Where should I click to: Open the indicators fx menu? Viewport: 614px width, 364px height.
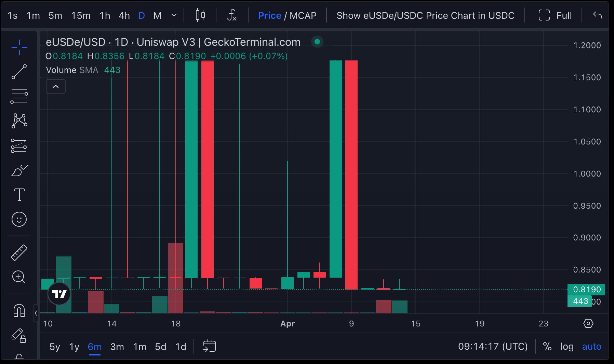(x=232, y=15)
